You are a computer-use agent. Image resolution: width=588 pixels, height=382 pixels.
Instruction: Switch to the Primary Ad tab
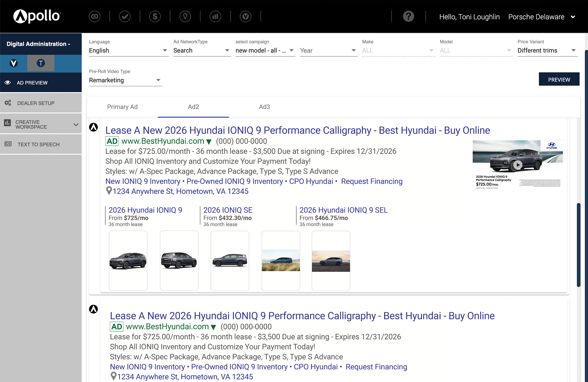[x=122, y=107]
